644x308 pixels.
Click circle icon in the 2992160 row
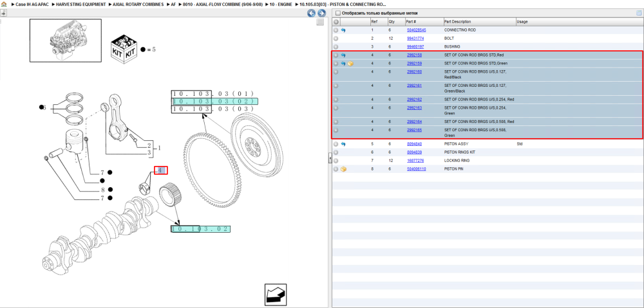tap(336, 72)
